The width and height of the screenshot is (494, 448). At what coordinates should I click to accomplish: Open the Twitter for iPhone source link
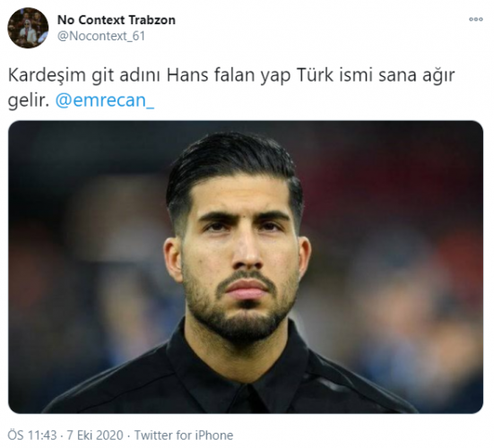[184, 435]
